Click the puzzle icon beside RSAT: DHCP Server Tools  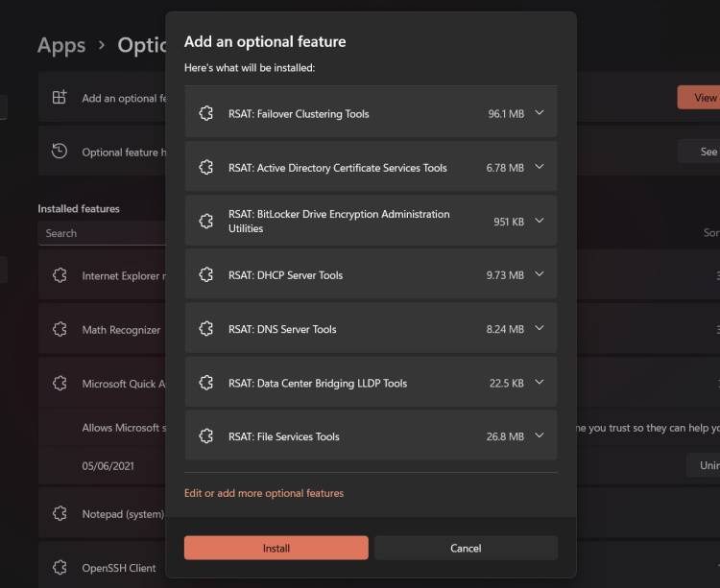[x=206, y=274]
